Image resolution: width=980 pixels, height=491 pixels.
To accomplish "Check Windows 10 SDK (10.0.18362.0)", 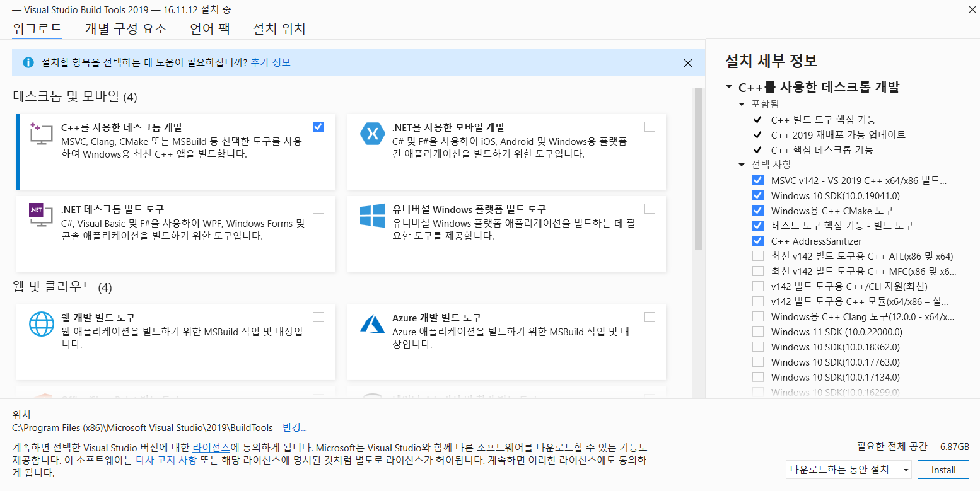I will click(758, 347).
